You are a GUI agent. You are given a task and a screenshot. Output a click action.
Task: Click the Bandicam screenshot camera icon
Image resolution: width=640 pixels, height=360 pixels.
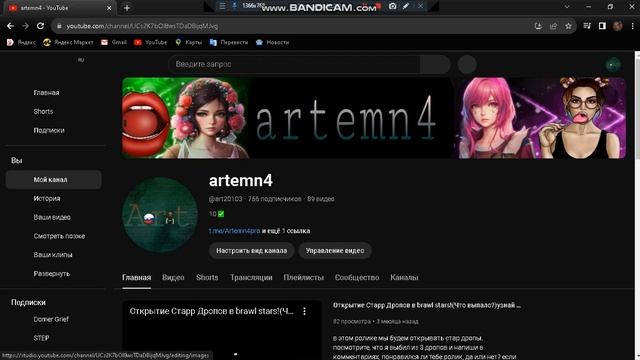point(392,6)
